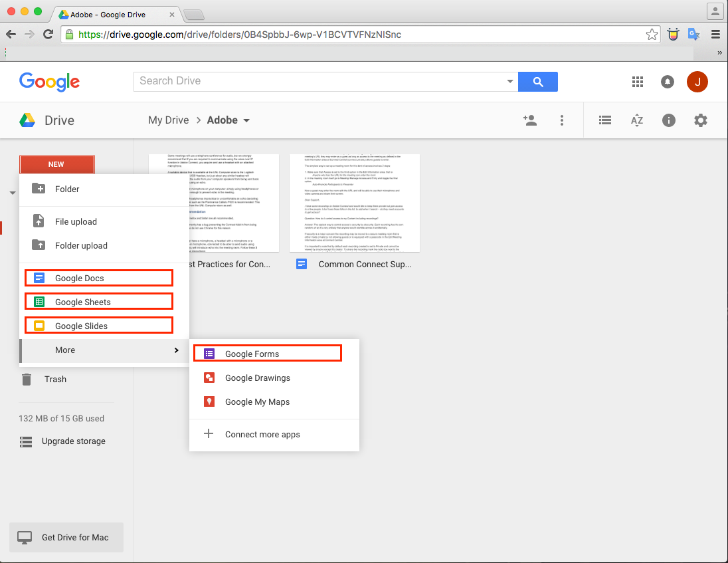
Task: Expand the search options dropdown arrow
Action: [509, 81]
